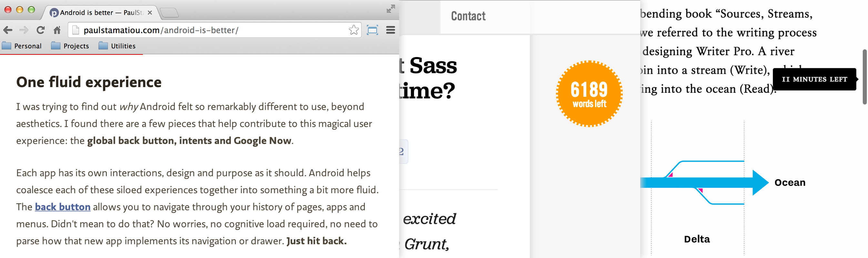
Task: Select the Android is better tab
Action: (x=98, y=13)
